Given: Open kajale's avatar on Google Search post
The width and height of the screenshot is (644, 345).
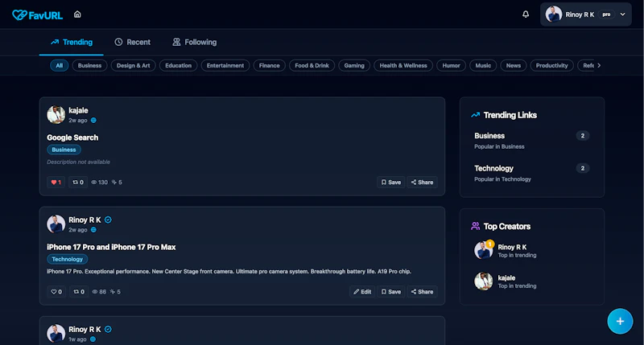Looking at the screenshot, I should (x=56, y=115).
